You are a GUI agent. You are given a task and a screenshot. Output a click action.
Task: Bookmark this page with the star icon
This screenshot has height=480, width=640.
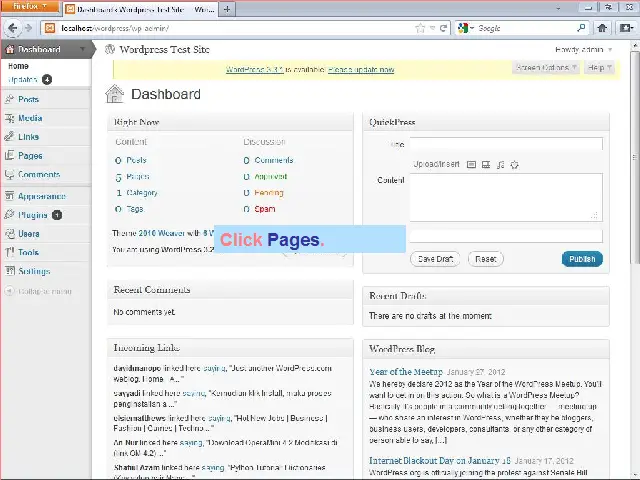click(420, 28)
